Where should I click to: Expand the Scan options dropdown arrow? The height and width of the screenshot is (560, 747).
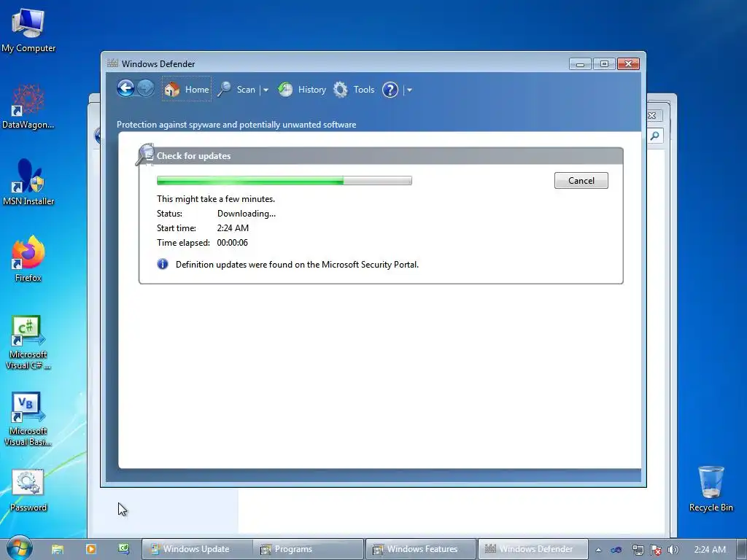coord(266,90)
